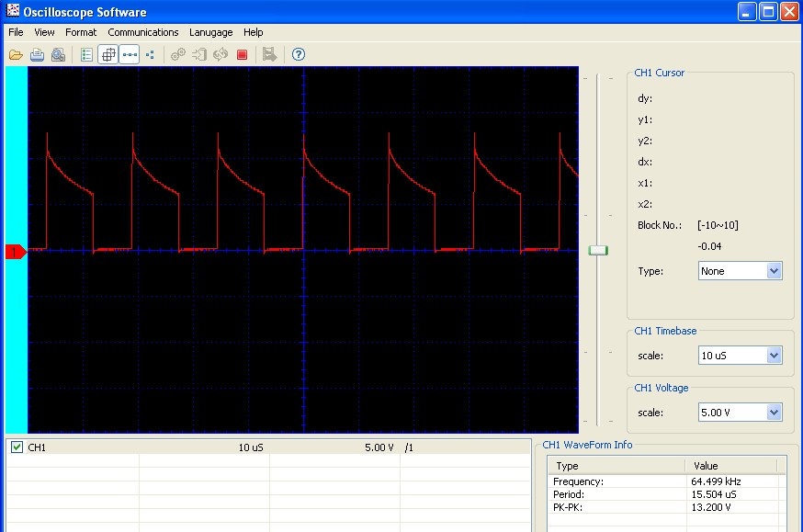This screenshot has width=803, height=532.
Task: Expand the CH1 Timebase scale dropdown
Action: tap(774, 355)
